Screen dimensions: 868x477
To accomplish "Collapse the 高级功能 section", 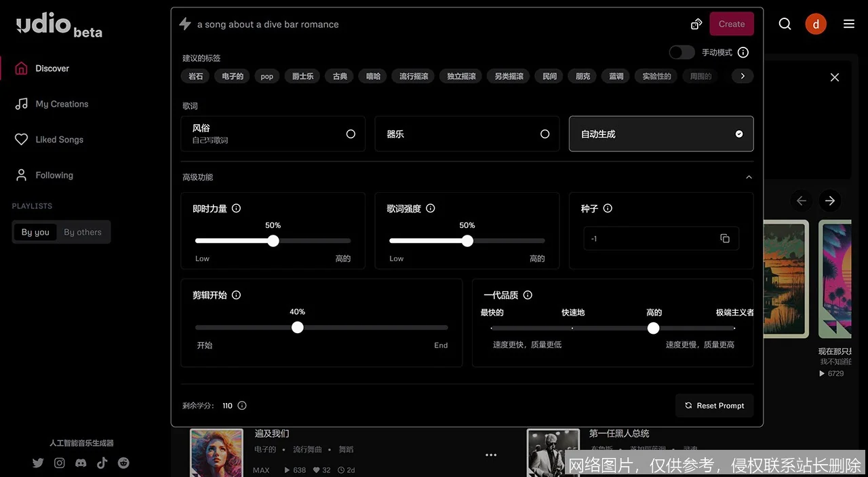I will click(x=749, y=176).
